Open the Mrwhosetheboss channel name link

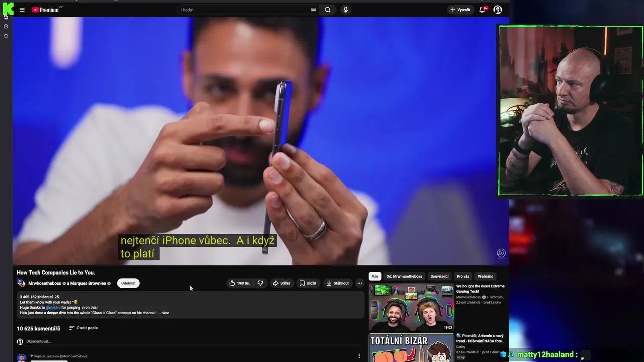click(x=45, y=283)
